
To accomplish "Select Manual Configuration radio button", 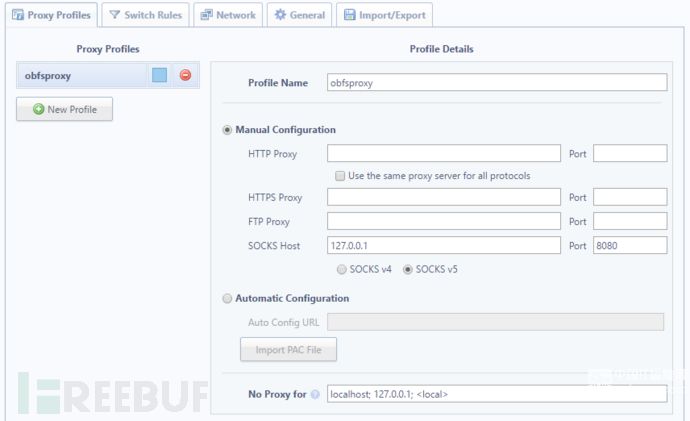I will tap(227, 130).
